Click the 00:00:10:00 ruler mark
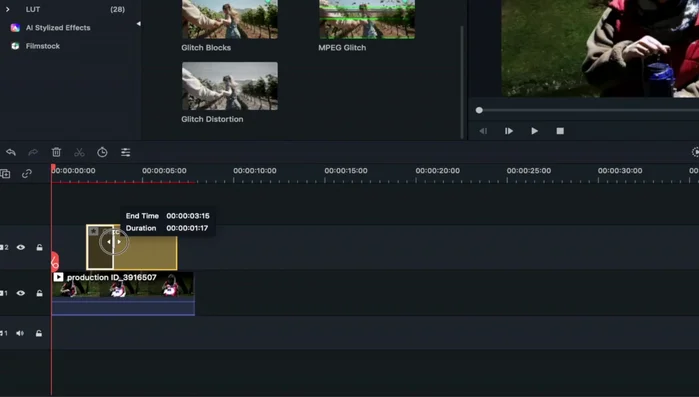 [255, 171]
